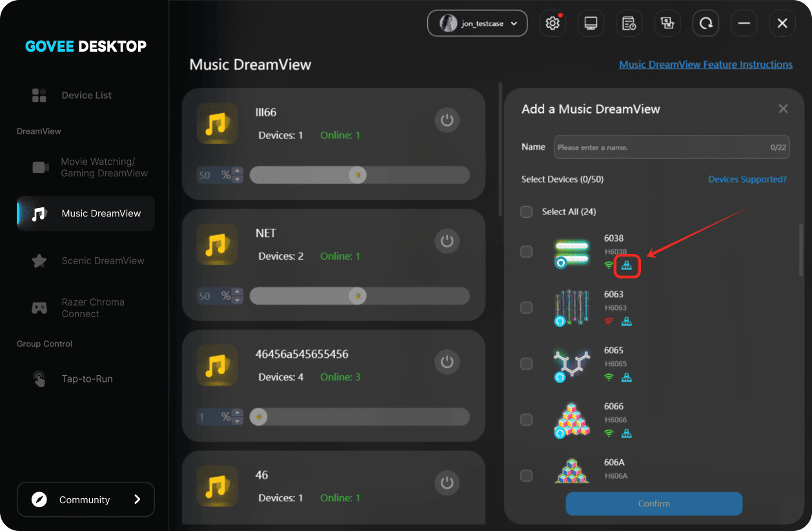812x531 pixels.
Task: Select the checkbox next to device 6066
Action: click(527, 420)
